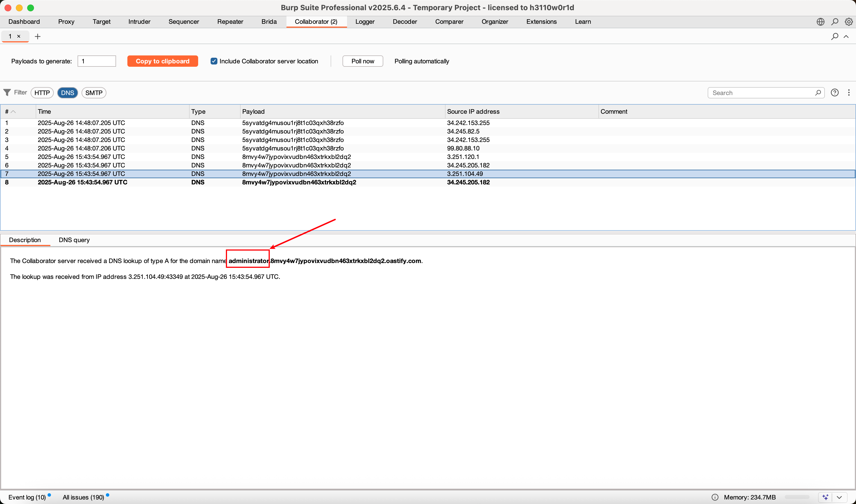This screenshot has height=504, width=856.
Task: Sort by the # column header
Action: 18,111
